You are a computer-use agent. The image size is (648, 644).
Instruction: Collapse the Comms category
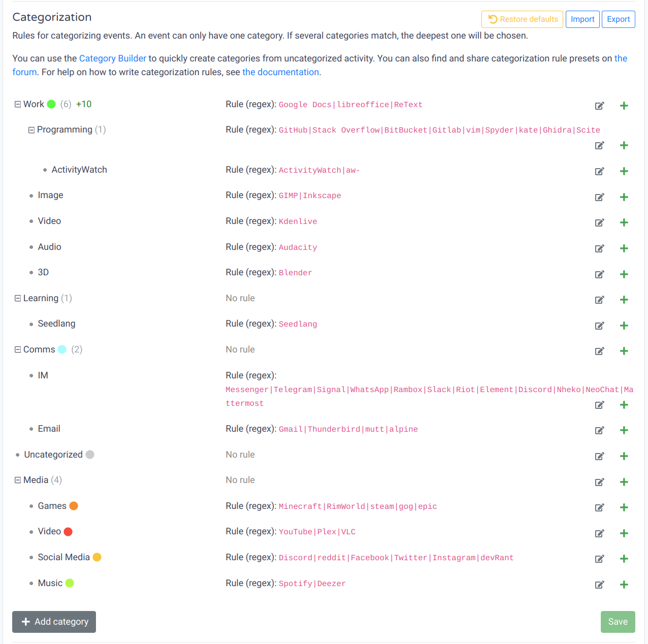point(18,349)
